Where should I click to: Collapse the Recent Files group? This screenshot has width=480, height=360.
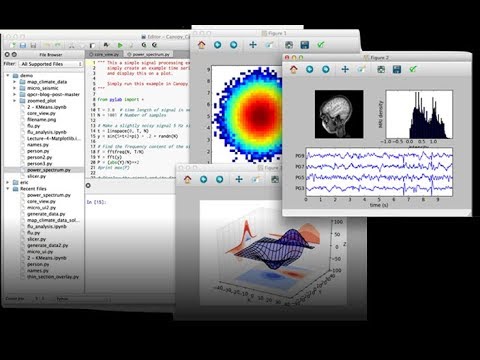(8, 189)
